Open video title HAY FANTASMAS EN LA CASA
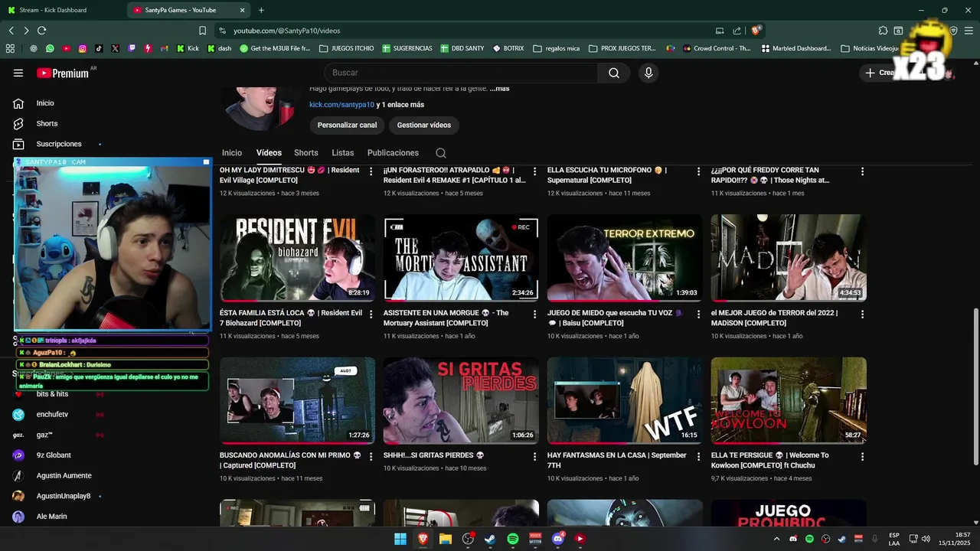The width and height of the screenshot is (980, 551). (x=616, y=460)
